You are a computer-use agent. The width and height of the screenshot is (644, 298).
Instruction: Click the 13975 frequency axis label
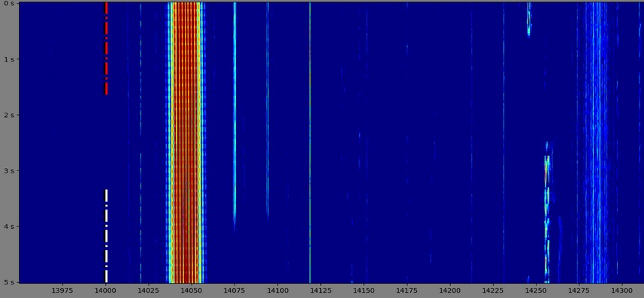coord(62,291)
